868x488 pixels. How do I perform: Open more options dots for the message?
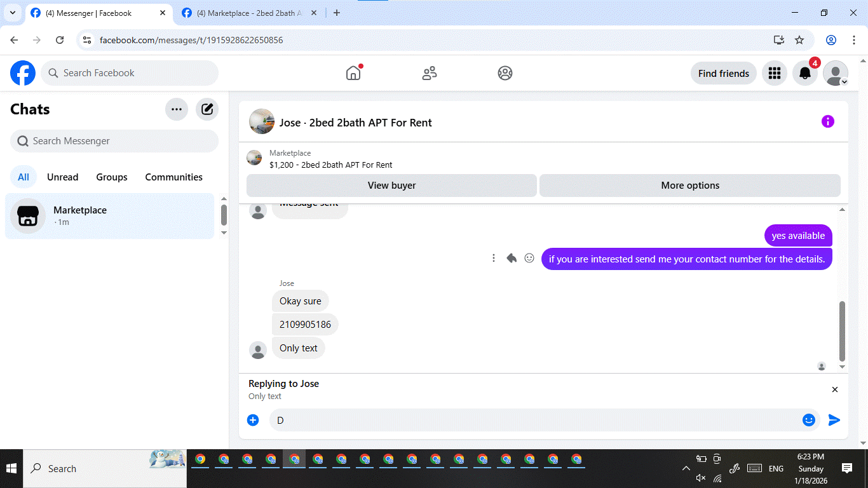(494, 258)
